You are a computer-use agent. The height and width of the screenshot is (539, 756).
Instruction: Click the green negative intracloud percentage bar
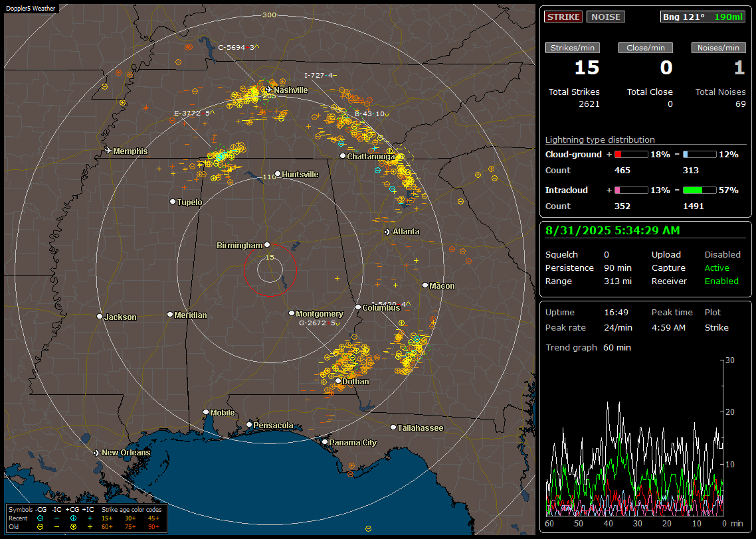(x=700, y=191)
